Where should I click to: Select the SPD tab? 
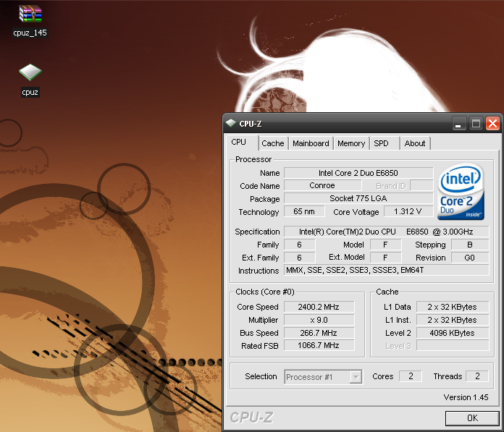click(381, 143)
